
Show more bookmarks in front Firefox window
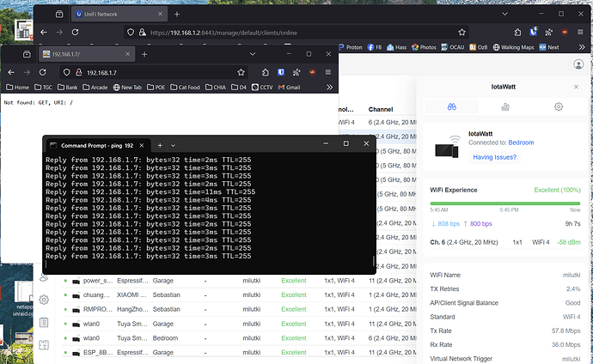[329, 88]
